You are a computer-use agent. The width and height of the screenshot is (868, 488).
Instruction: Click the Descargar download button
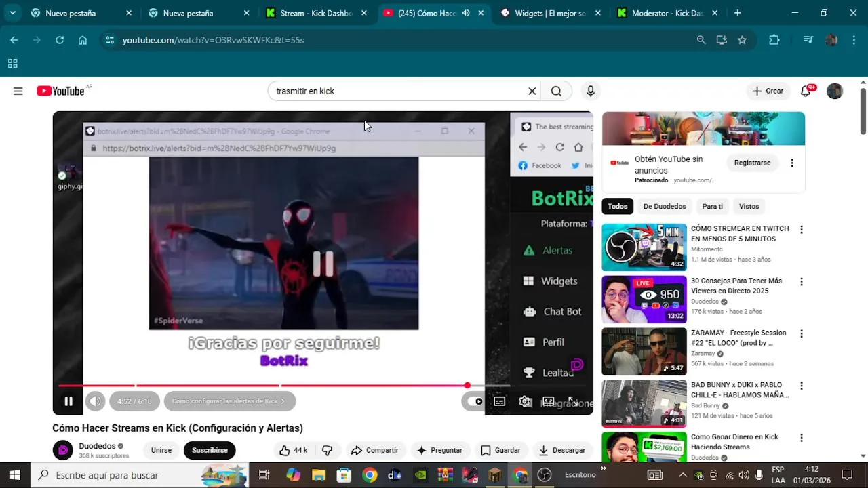click(561, 450)
